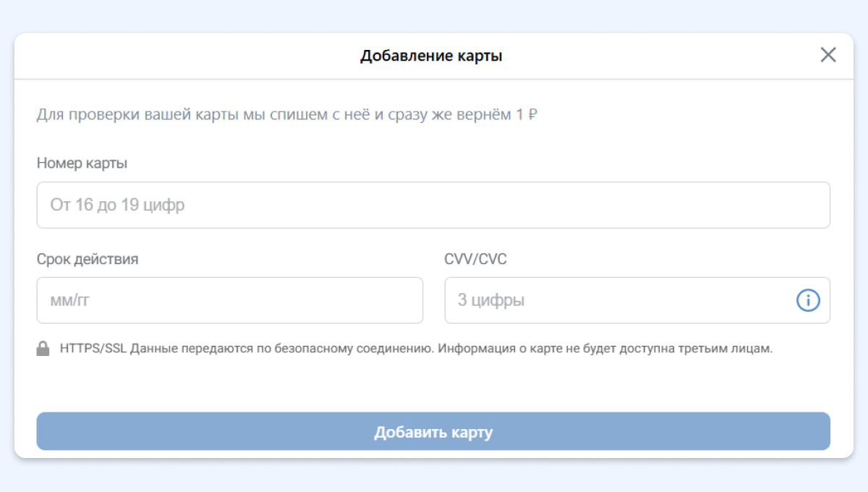Click the padlock security icon
868x492 pixels.
pyautogui.click(x=43, y=349)
